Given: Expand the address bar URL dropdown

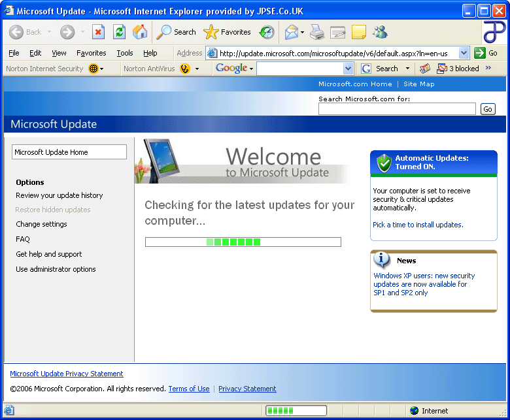Looking at the screenshot, I should (464, 53).
